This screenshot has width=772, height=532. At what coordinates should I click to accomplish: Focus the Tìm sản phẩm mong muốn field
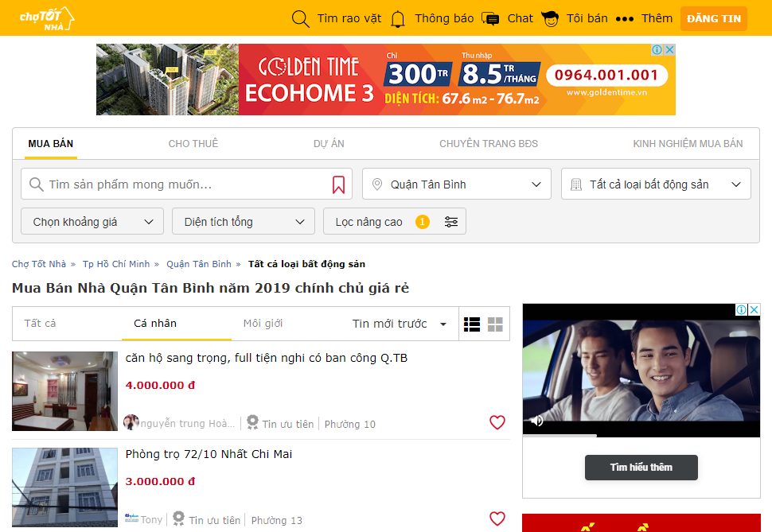pos(186,184)
